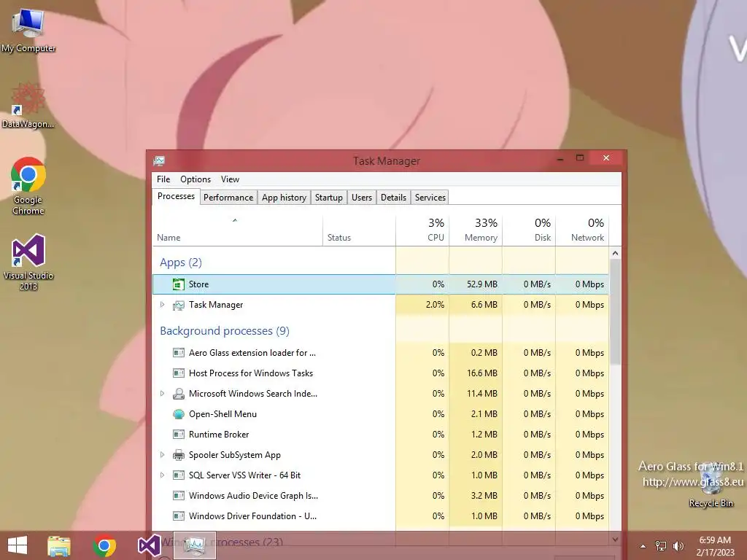Image resolution: width=747 pixels, height=560 pixels.
Task: Show hidden system tray icons
Action: pos(643,546)
